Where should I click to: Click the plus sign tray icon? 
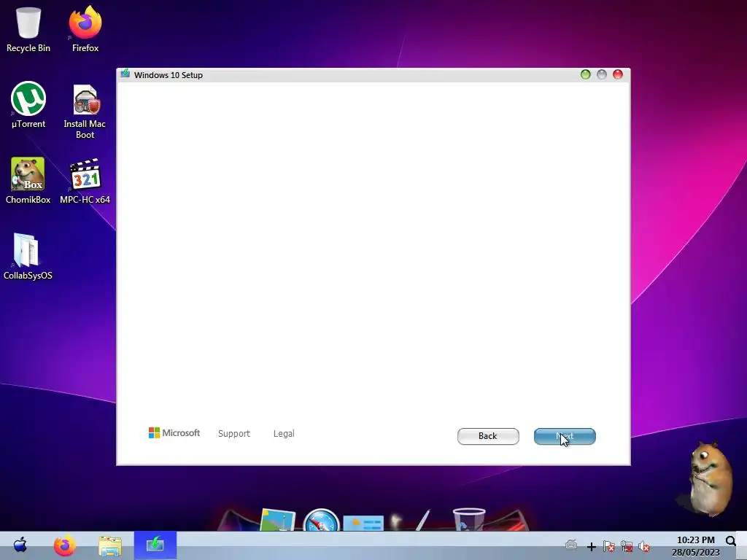point(591,547)
